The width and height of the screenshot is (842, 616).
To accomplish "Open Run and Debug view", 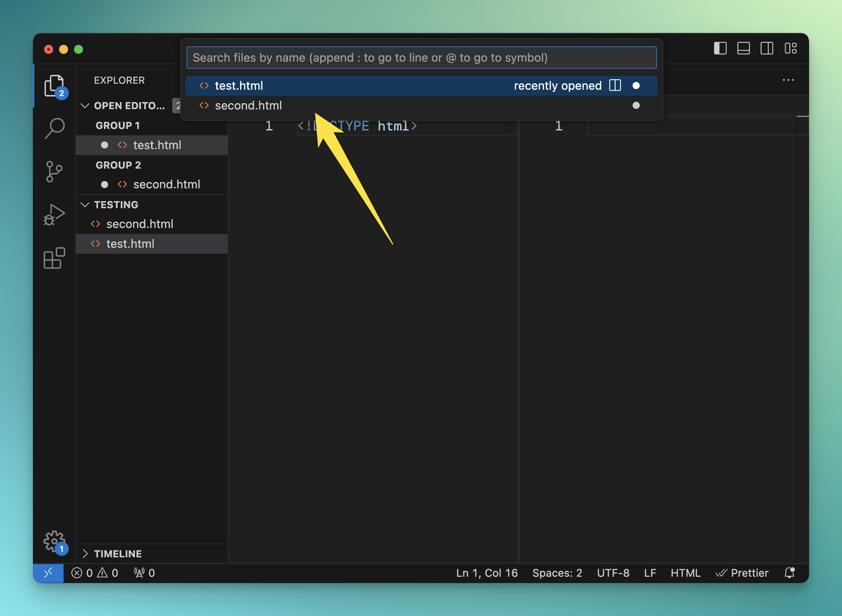I will [x=55, y=215].
